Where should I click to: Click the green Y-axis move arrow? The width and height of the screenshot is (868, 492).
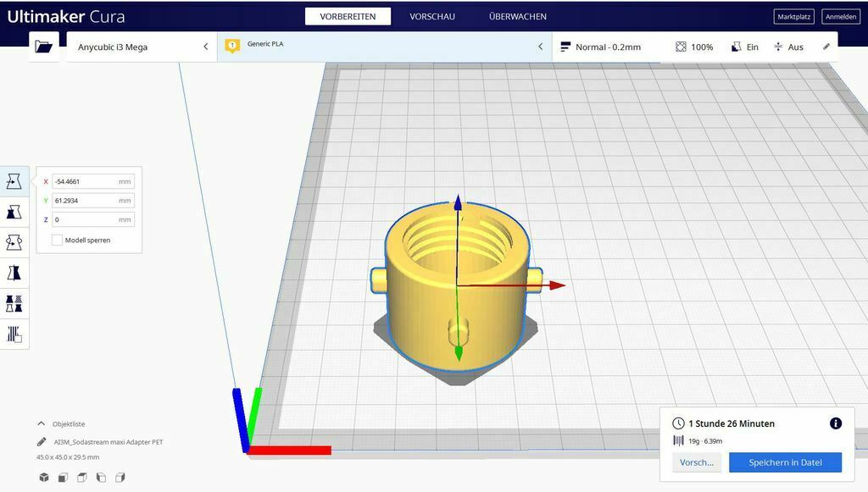pyautogui.click(x=459, y=352)
